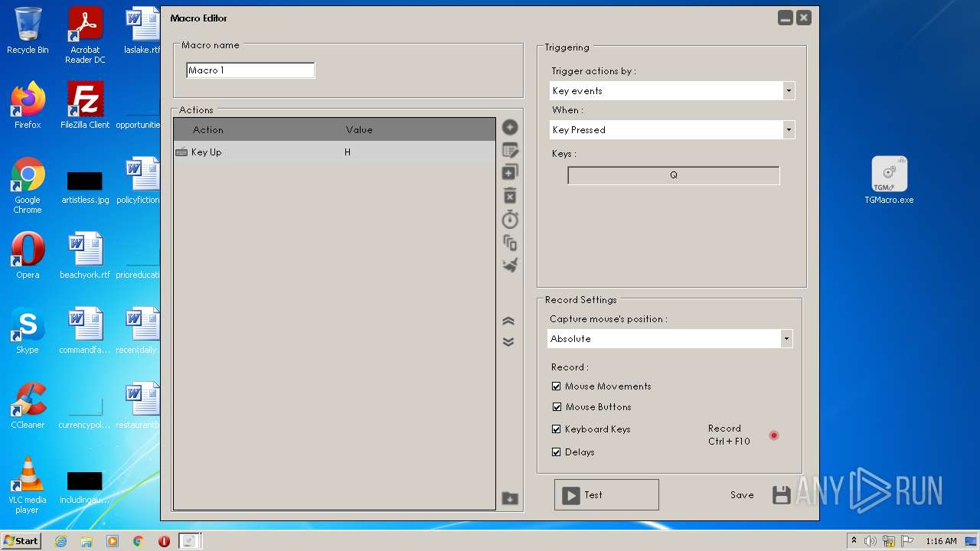Click the add action plus icon

(x=510, y=128)
